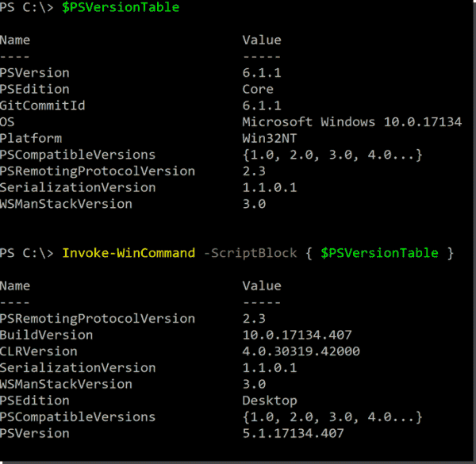Viewport: 476px width, 464px height.
Task: Click the CLRVersion row label
Action: click(39, 351)
